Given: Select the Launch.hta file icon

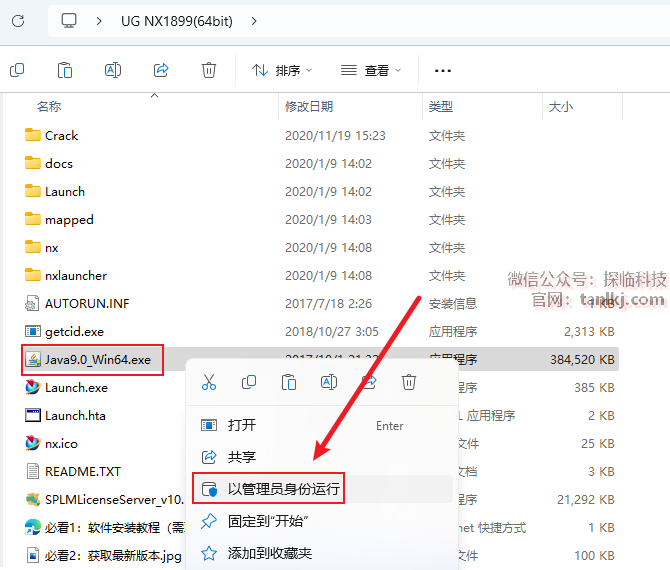Looking at the screenshot, I should (33, 415).
